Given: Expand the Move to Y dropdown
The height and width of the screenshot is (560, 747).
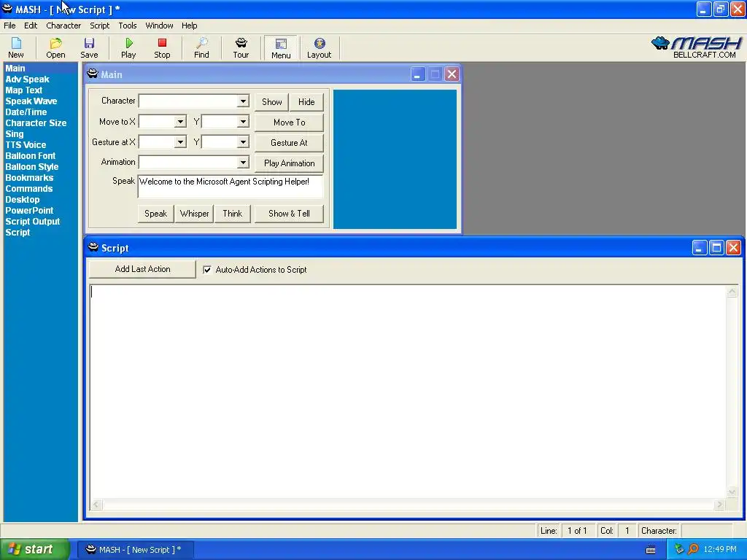Looking at the screenshot, I should 243,122.
